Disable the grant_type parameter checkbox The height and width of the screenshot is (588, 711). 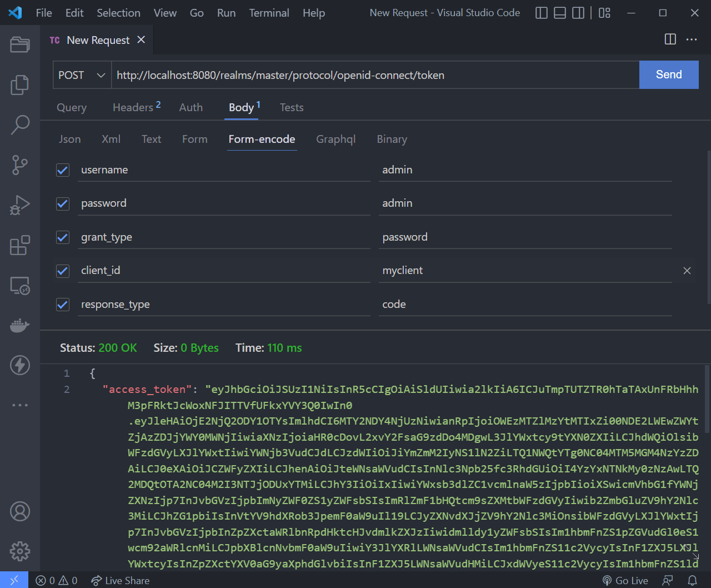(63, 237)
